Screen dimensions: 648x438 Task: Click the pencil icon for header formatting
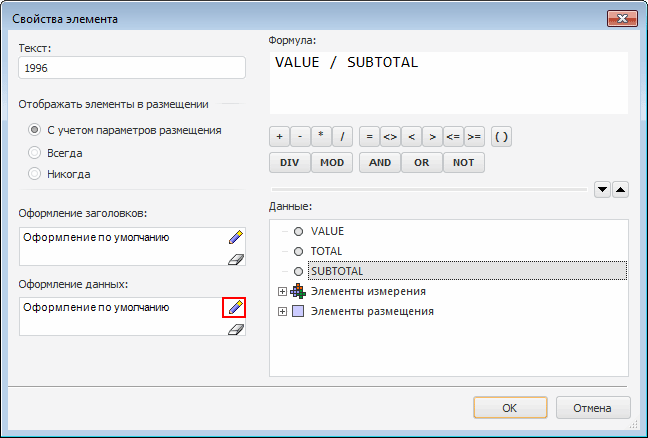235,238
